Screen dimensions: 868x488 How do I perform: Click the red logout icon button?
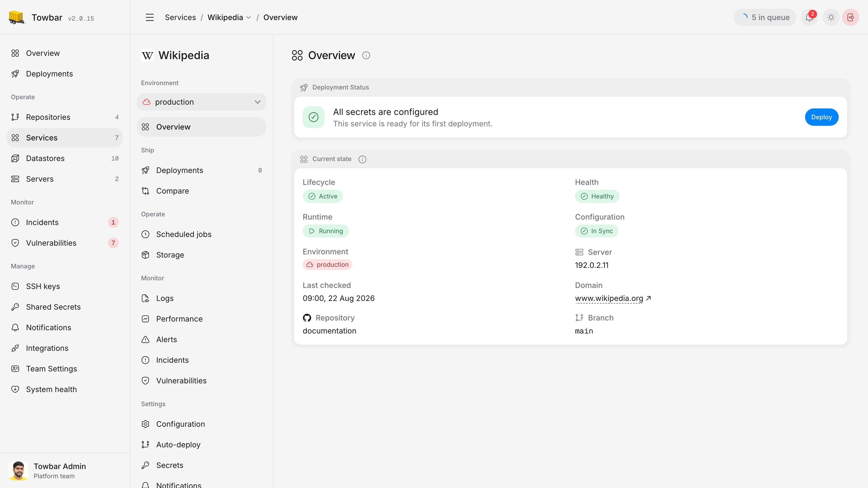pos(850,17)
